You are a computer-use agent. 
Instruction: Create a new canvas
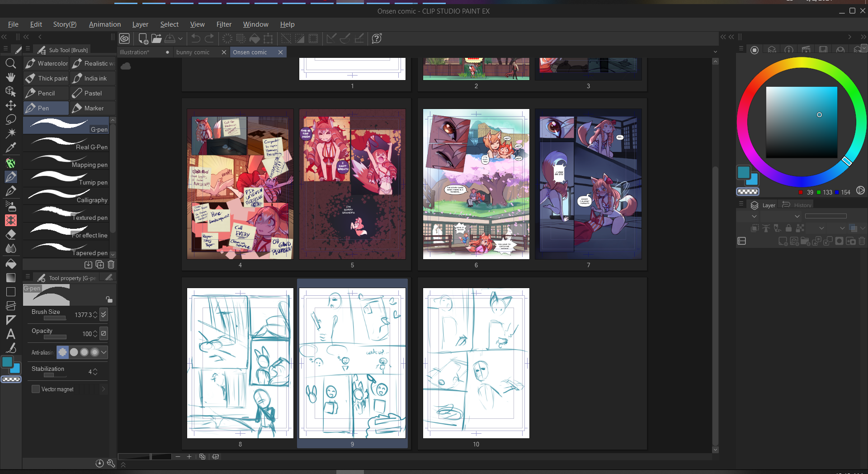pos(143,39)
